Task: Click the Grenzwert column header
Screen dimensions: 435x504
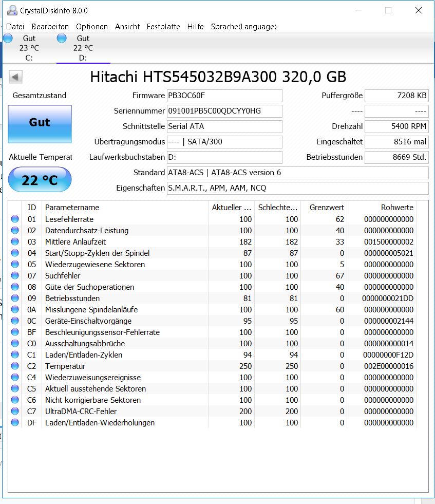Action: (324, 208)
